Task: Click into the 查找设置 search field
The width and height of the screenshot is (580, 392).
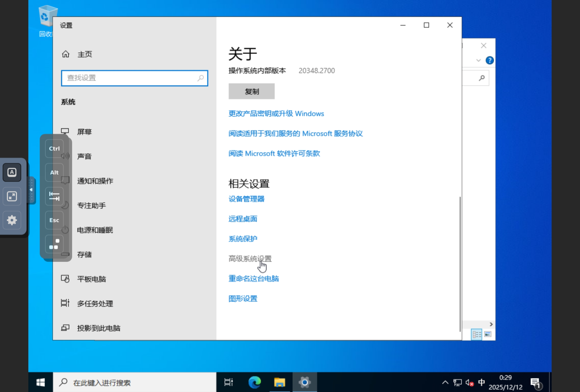Action: coord(128,78)
